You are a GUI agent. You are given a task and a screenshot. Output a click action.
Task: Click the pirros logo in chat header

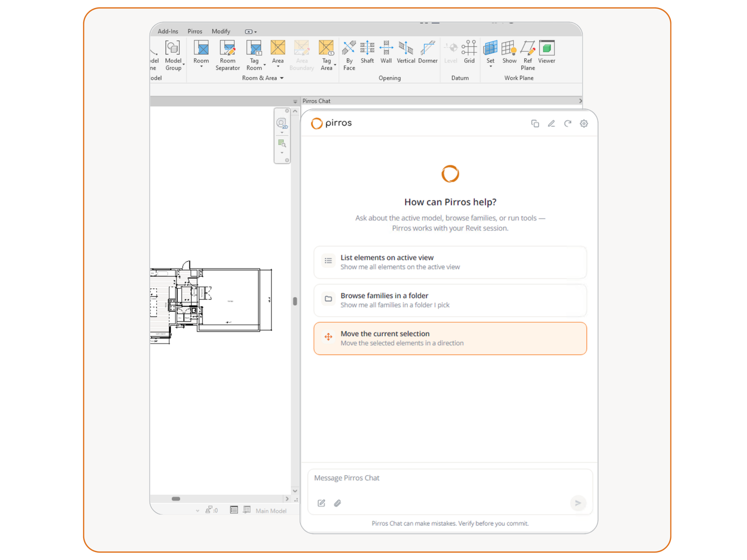(331, 124)
